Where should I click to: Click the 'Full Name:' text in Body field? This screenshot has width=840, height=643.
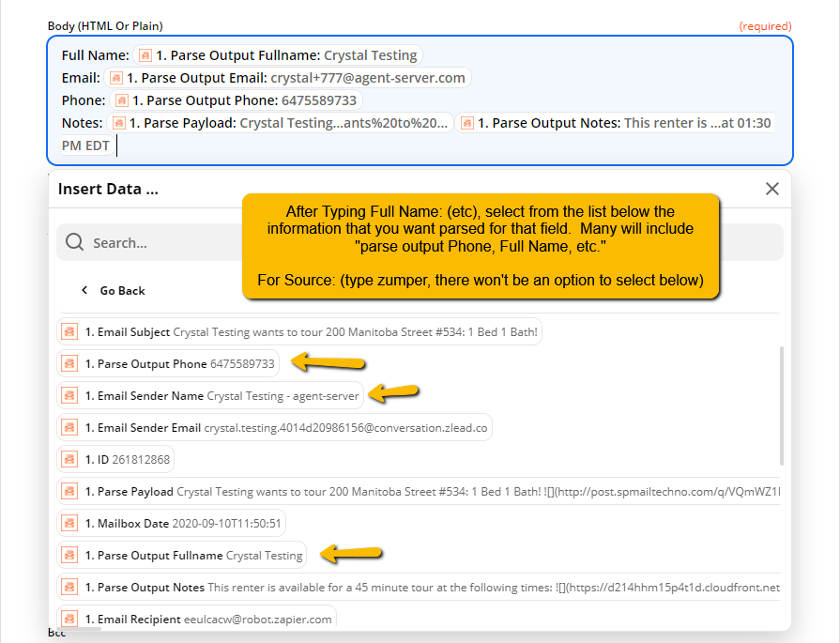tap(96, 55)
